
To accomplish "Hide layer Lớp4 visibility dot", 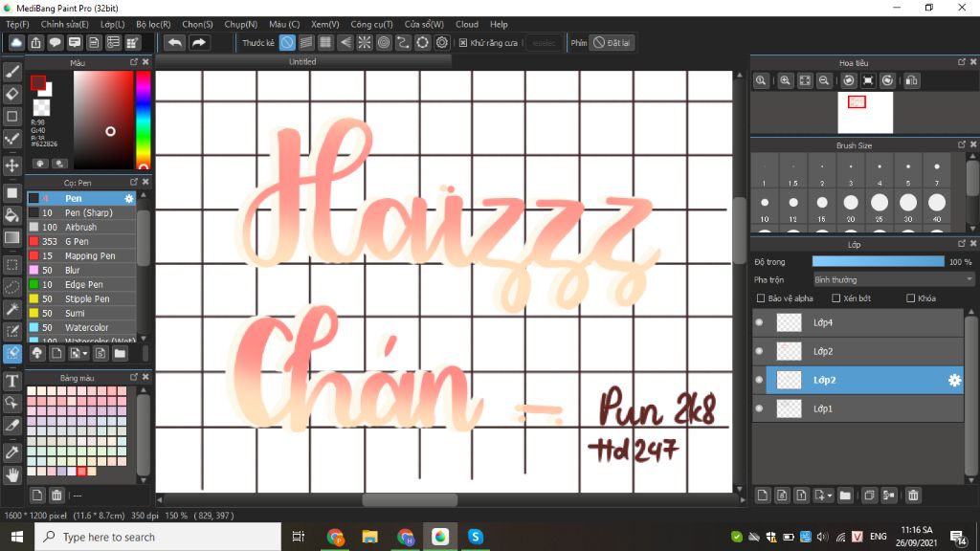I will [x=759, y=322].
